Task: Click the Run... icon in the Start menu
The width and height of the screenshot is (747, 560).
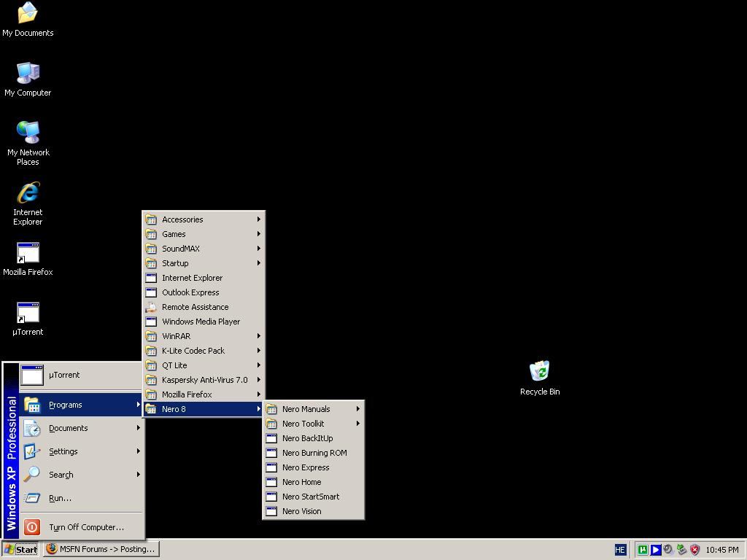Action: click(32, 498)
